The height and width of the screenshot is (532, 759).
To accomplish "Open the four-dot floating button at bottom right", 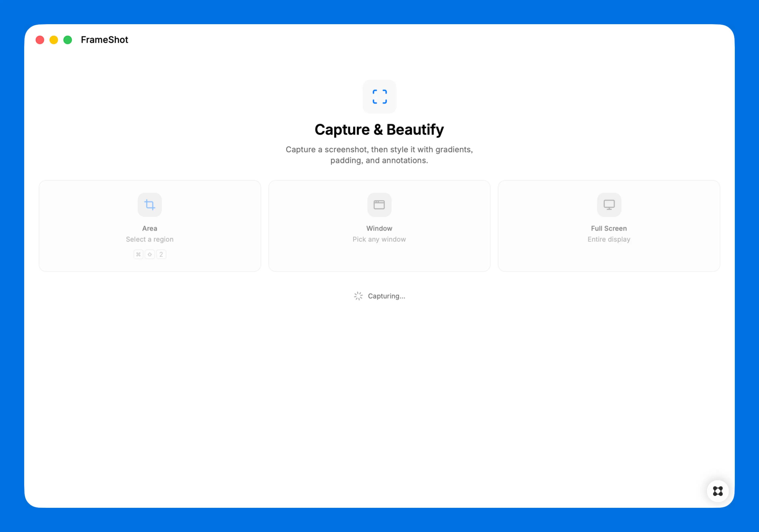I will (718, 491).
